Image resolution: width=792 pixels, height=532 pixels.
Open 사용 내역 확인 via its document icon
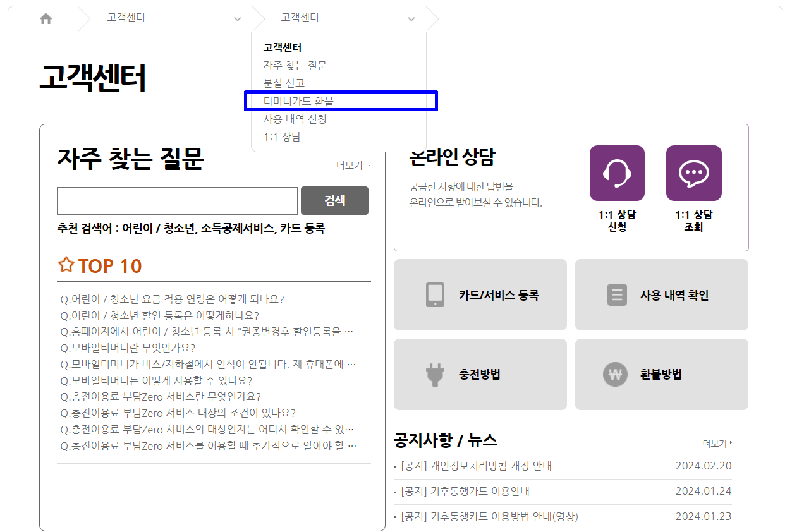pos(617,294)
